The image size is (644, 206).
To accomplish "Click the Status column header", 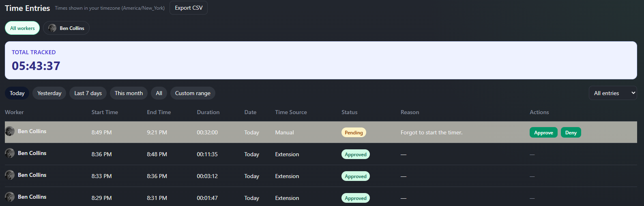I will tap(349, 112).
